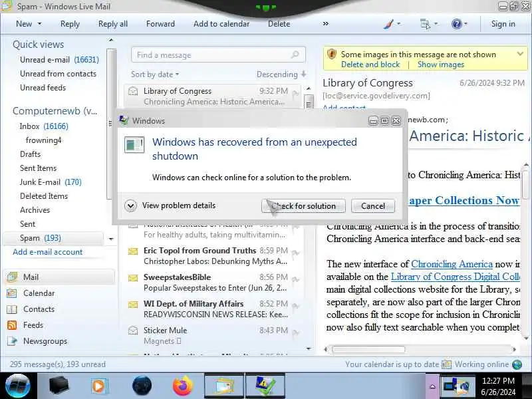Select the Sticker Mule message
The height and width of the screenshot is (399, 532).
coord(213,336)
